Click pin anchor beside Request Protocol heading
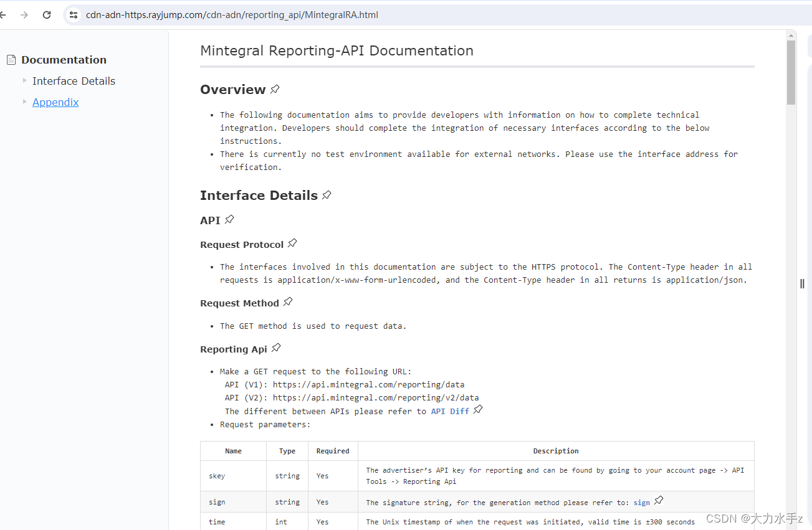The height and width of the screenshot is (530, 812). 292,243
